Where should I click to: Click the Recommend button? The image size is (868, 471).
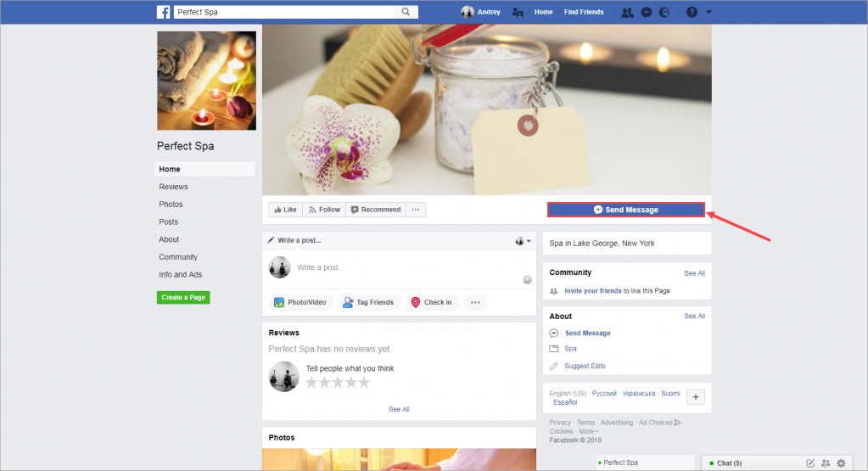tap(376, 210)
